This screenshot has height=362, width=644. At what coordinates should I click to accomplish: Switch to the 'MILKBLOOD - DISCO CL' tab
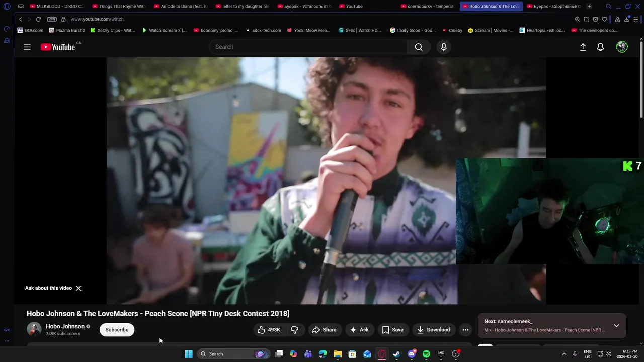pyautogui.click(x=57, y=7)
